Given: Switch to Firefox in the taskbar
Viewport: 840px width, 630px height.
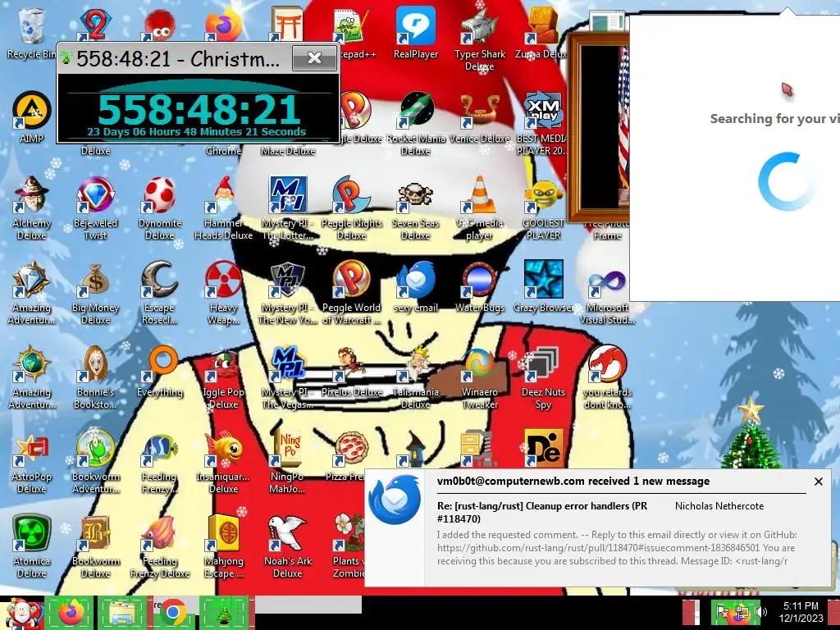Looking at the screenshot, I should pos(71,613).
